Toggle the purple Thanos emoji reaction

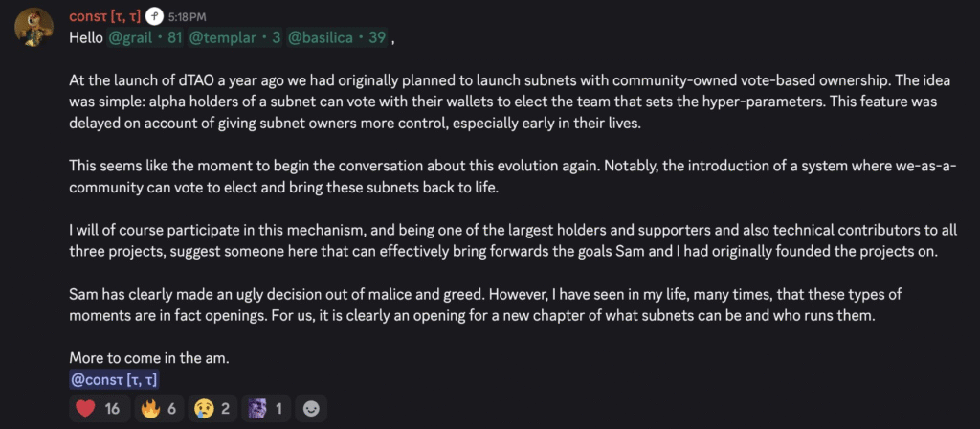264,409
